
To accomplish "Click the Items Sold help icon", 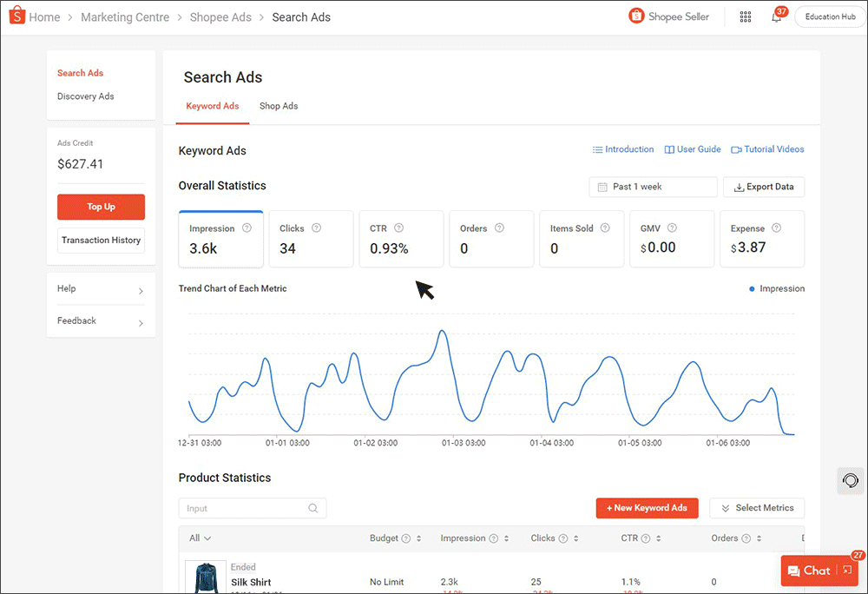I will pyautogui.click(x=605, y=228).
